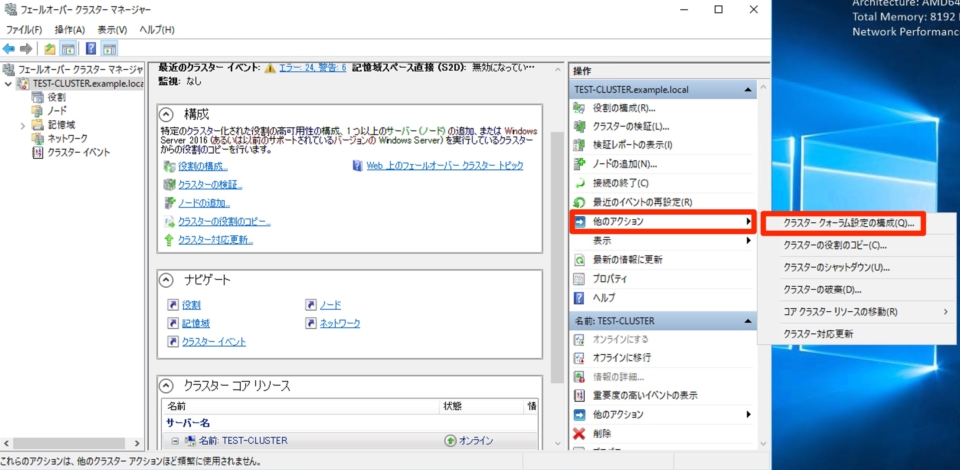Select 役割 in the left tree
Screen dimensions: 960x470
point(57,97)
